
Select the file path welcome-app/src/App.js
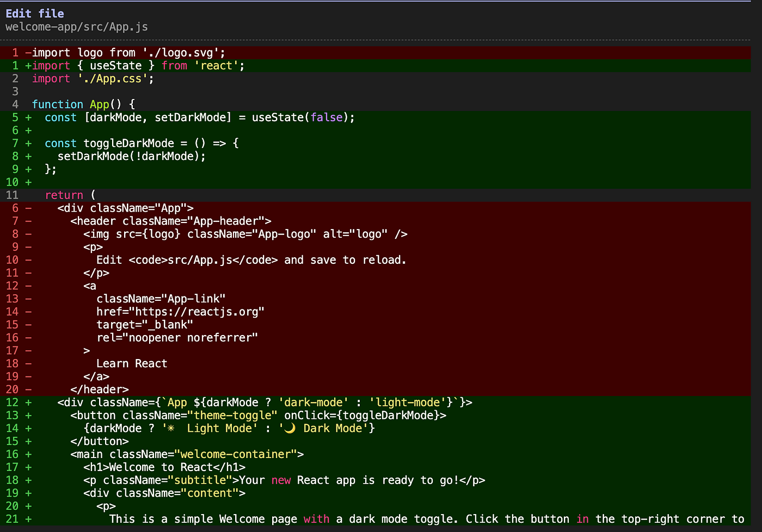point(77,27)
